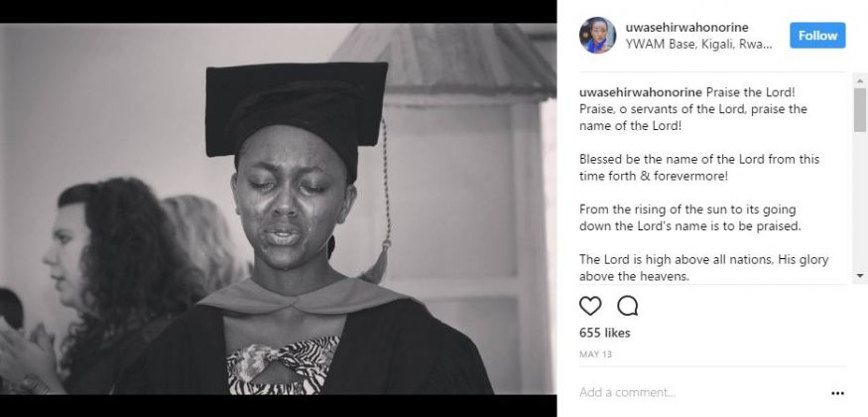The height and width of the screenshot is (417, 868).
Task: Like the post with the heart icon
Action: click(x=590, y=305)
